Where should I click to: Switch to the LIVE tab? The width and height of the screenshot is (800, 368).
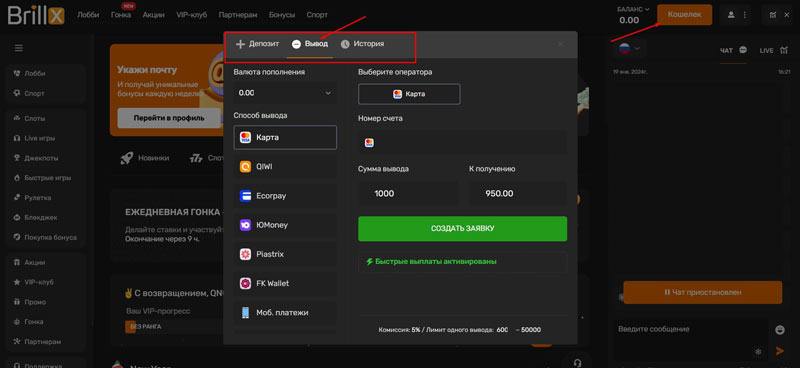tap(774, 50)
